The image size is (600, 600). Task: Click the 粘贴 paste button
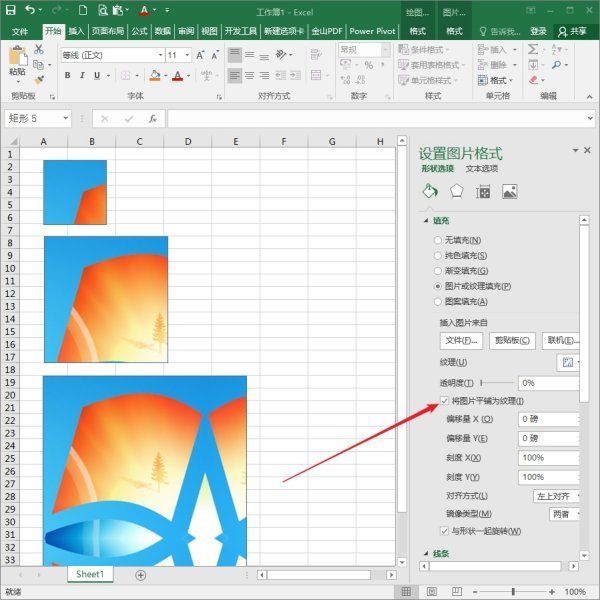click(18, 64)
